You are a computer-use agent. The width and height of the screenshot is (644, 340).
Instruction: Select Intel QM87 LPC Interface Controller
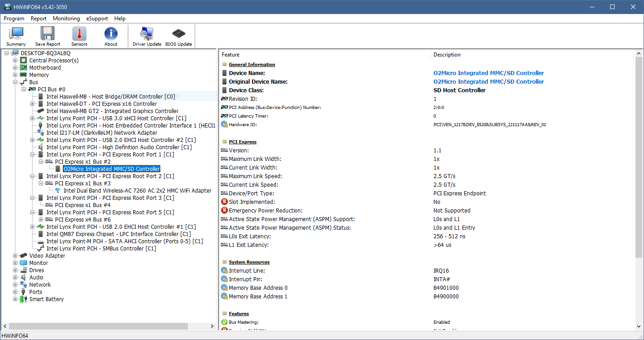pos(119,234)
